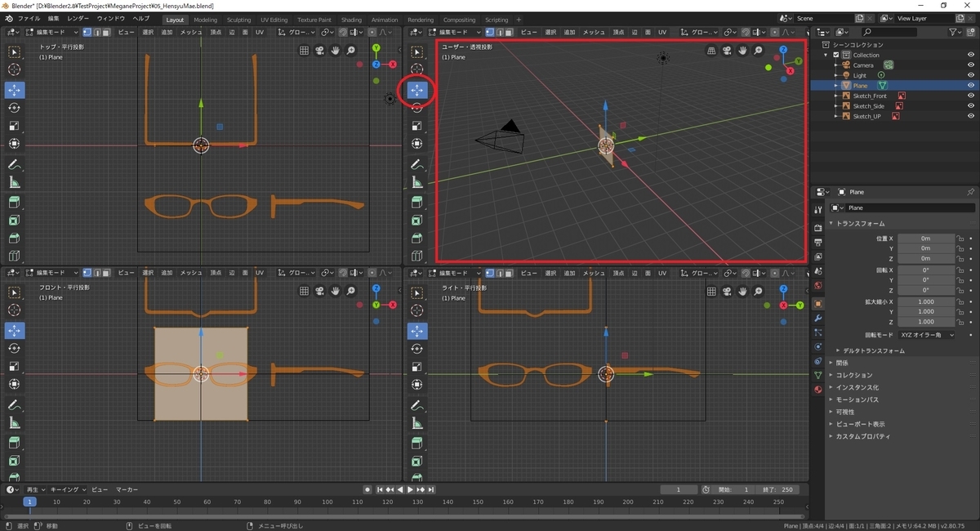The image size is (980, 531).
Task: Choose the Measure tool in the Top viewport
Action: pos(14,183)
